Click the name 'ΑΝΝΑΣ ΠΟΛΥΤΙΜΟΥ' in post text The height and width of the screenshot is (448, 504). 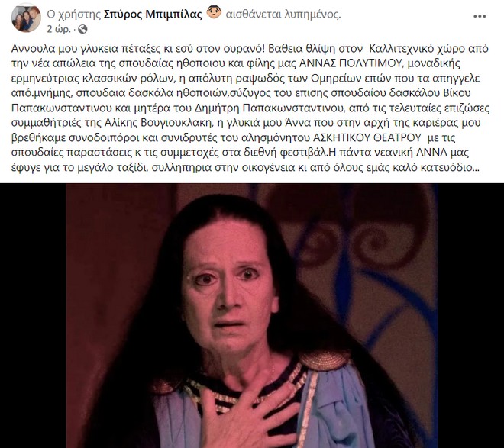pos(351,63)
